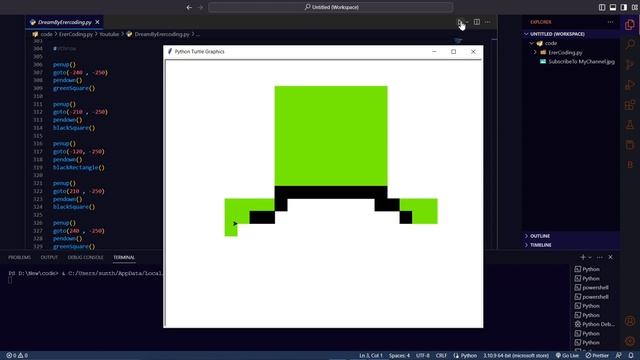Click code line 307 goto(-240 , -250)
The width and height of the screenshot is (640, 360).
point(80,72)
